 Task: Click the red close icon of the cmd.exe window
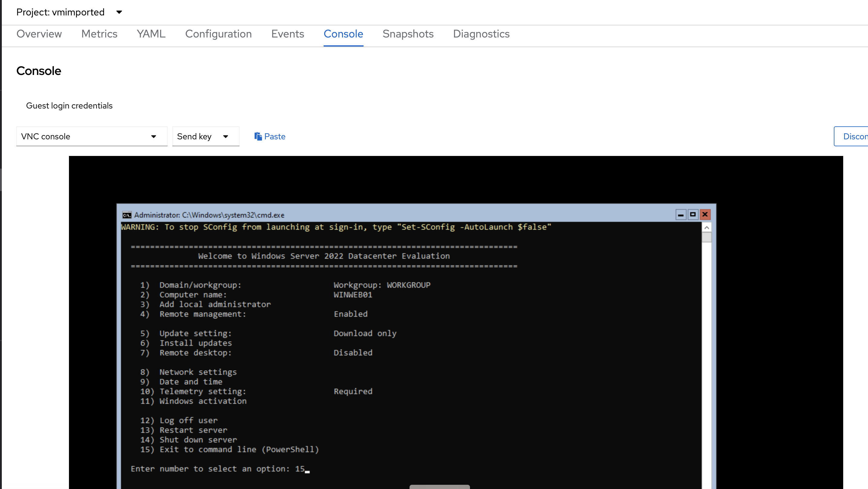[705, 215]
